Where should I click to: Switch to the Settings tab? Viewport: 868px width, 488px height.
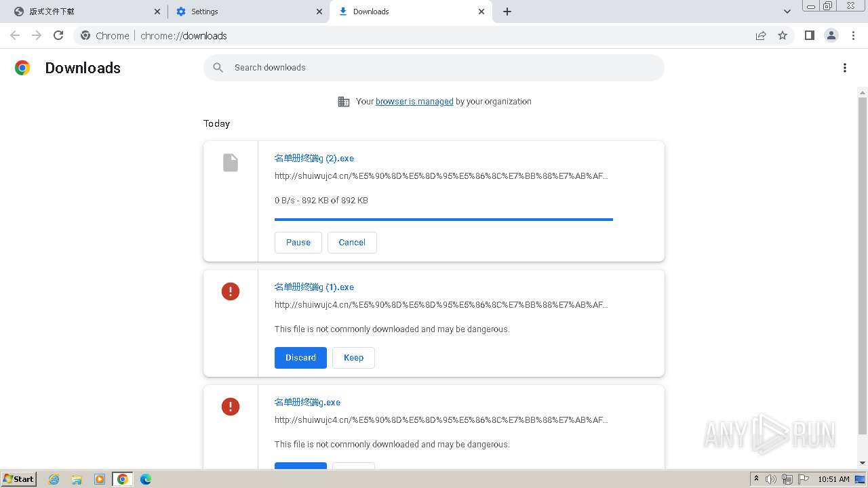(248, 12)
